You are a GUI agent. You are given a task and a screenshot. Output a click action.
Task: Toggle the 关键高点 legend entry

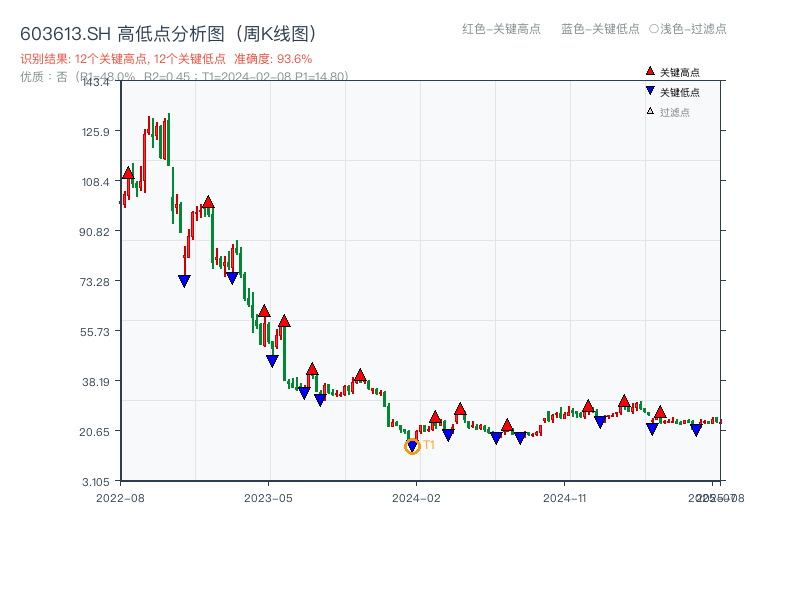tap(672, 72)
